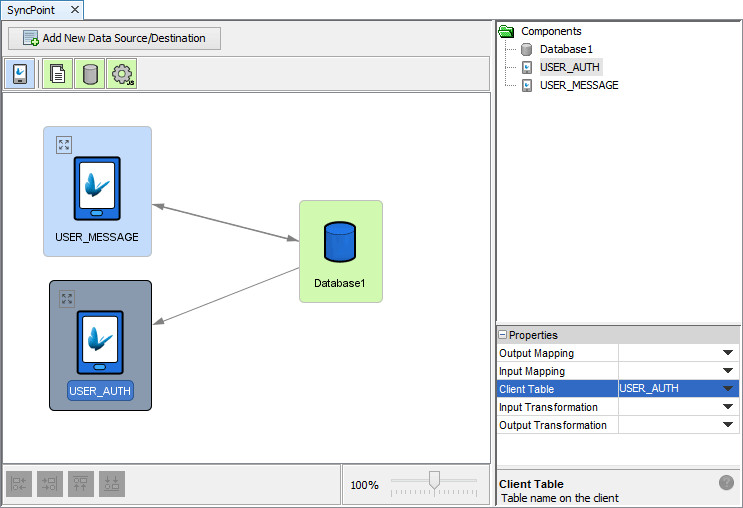
Task: Click Add New Data Source/Destination button
Action: click(114, 39)
